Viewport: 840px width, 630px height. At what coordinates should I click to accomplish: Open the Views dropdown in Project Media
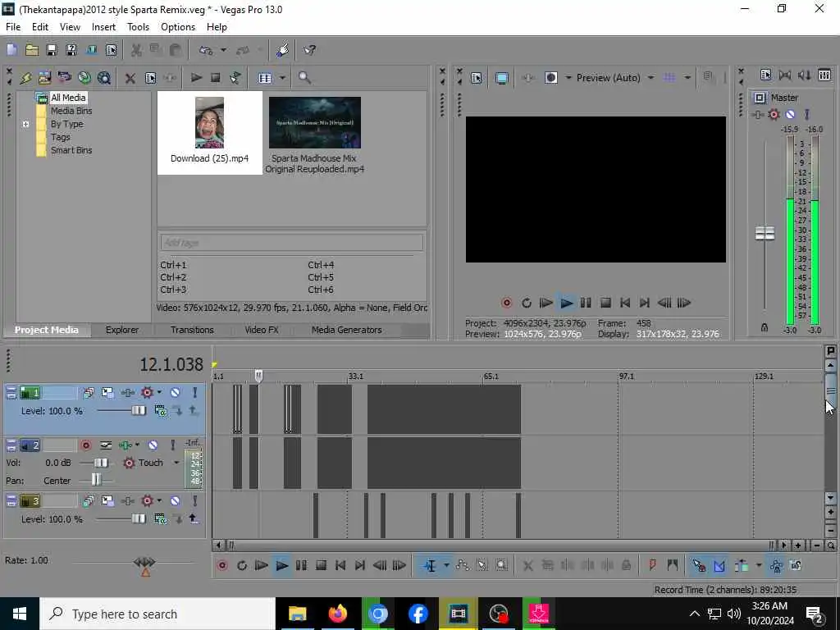click(x=282, y=78)
